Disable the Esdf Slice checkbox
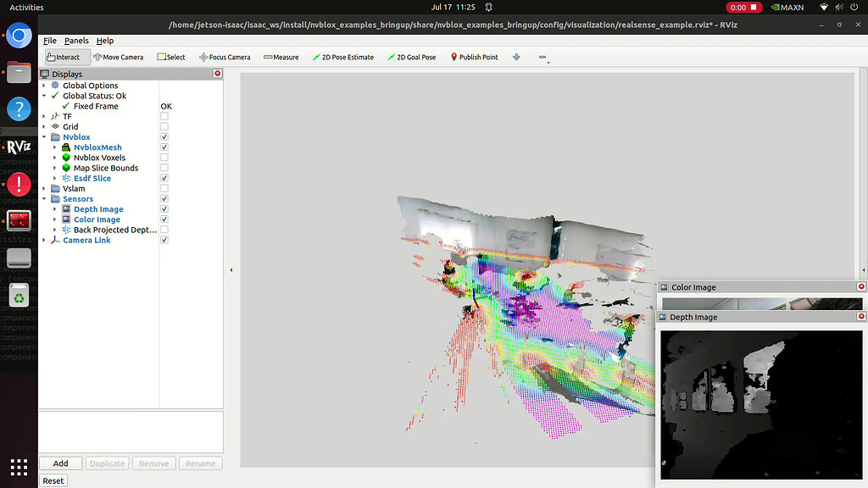This screenshot has height=488, width=868. 164,178
